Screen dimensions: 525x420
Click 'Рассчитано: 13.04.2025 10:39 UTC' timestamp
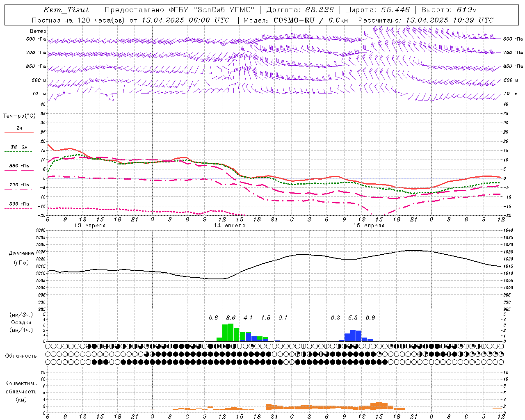[x=426, y=20]
